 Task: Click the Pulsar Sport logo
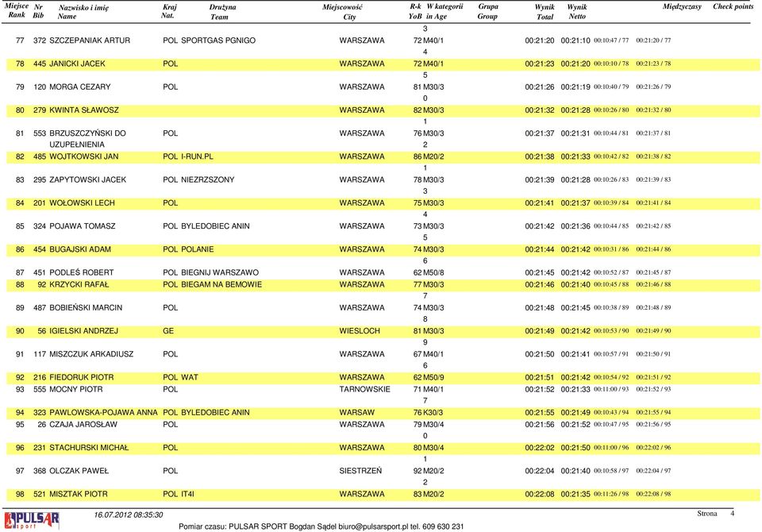(32, 520)
